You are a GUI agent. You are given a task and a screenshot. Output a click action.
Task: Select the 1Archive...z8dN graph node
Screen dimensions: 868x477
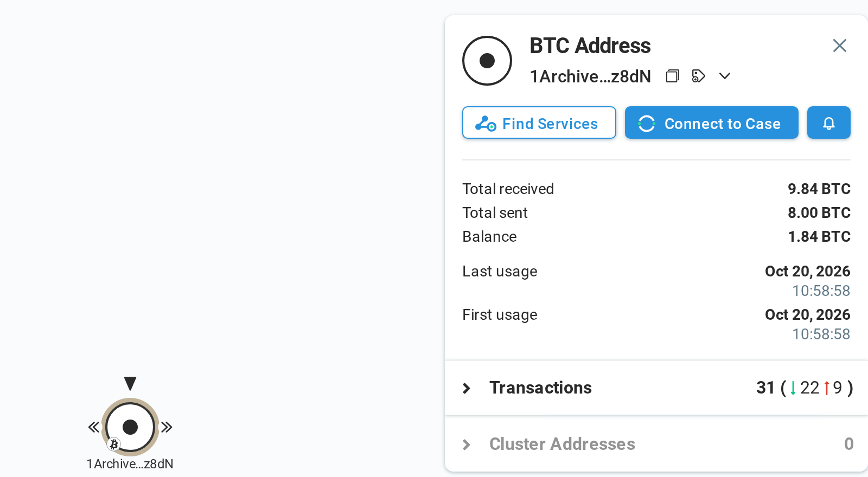click(130, 427)
